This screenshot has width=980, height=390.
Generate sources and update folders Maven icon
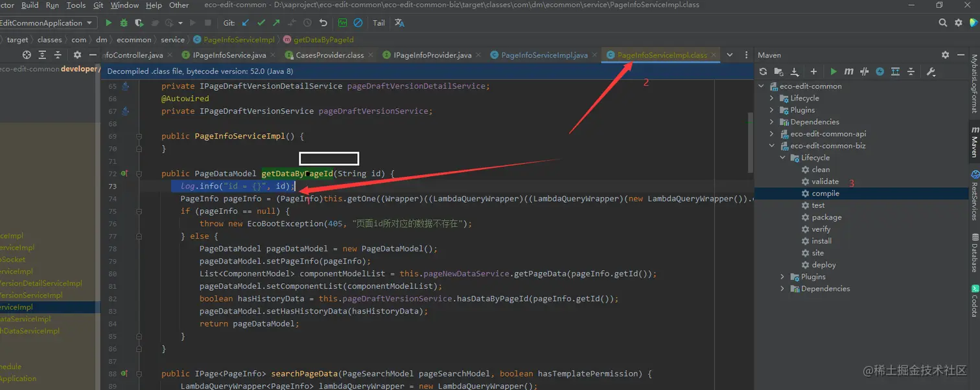pyautogui.click(x=778, y=72)
